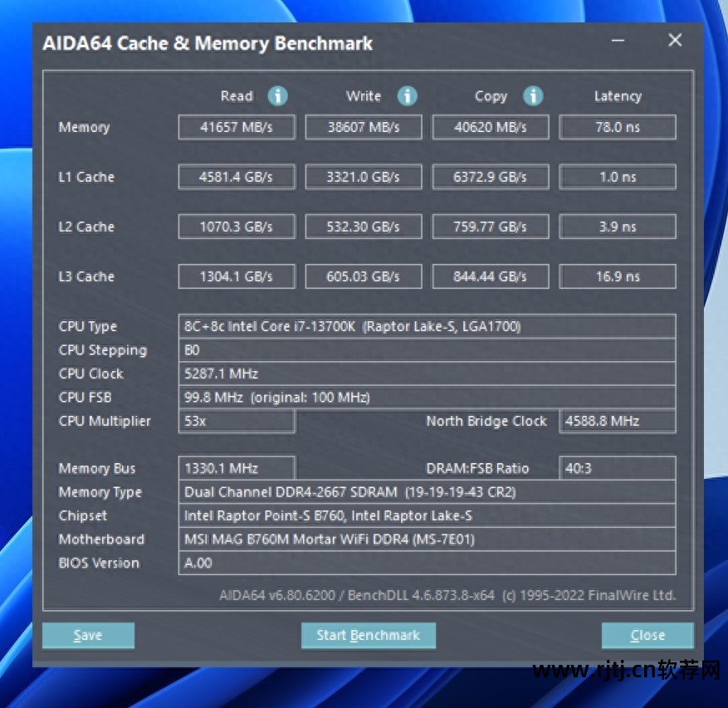The image size is (728, 708).
Task: Click L1 Cache write 3321.0 GB/s
Action: click(364, 177)
